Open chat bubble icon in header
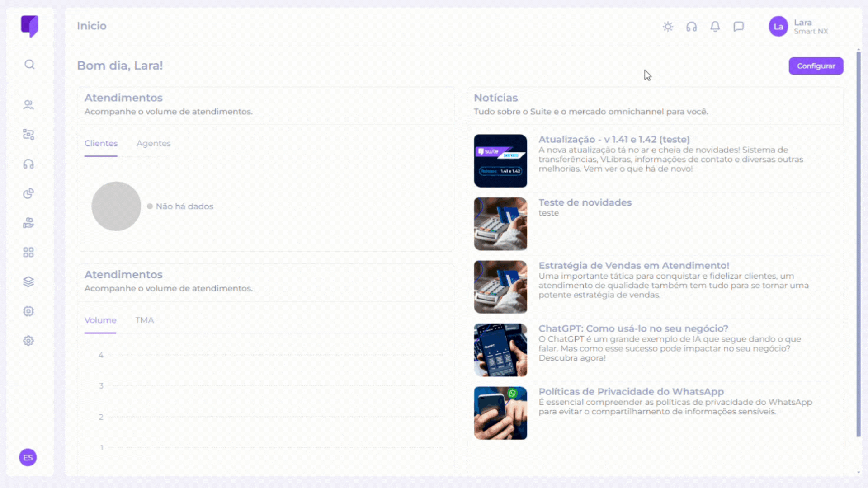The height and width of the screenshot is (488, 868). pyautogui.click(x=738, y=27)
